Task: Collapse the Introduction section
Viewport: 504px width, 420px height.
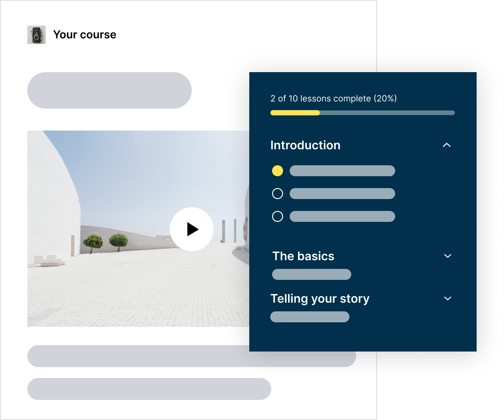Action: click(447, 145)
